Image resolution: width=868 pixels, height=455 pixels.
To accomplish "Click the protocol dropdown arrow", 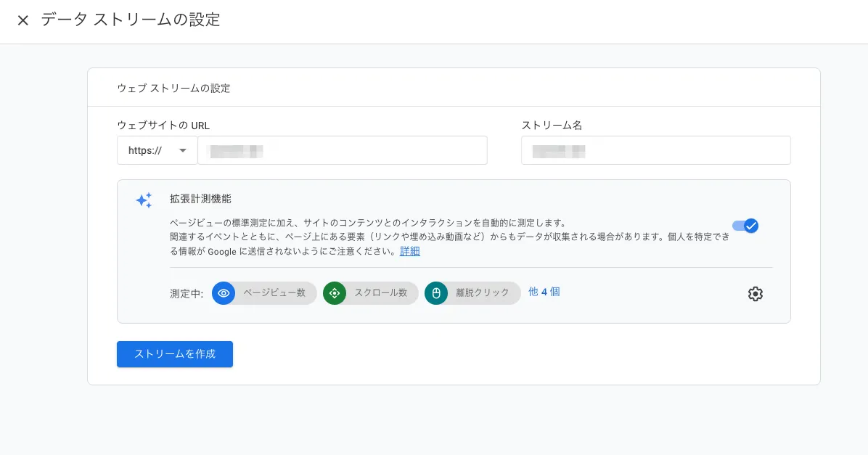I will point(182,150).
